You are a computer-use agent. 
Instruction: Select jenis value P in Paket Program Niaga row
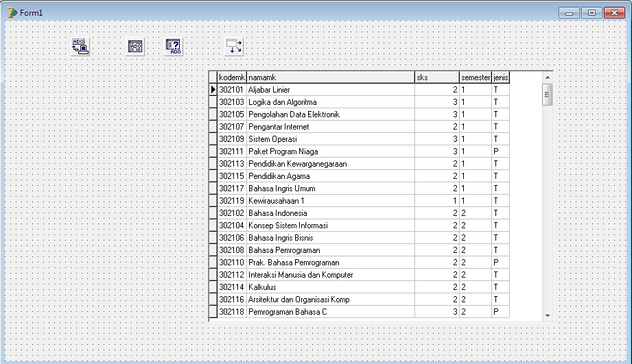point(501,151)
